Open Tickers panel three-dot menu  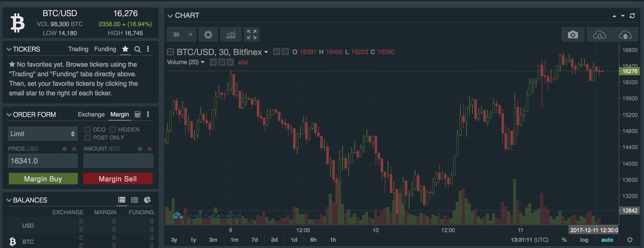[x=148, y=49]
